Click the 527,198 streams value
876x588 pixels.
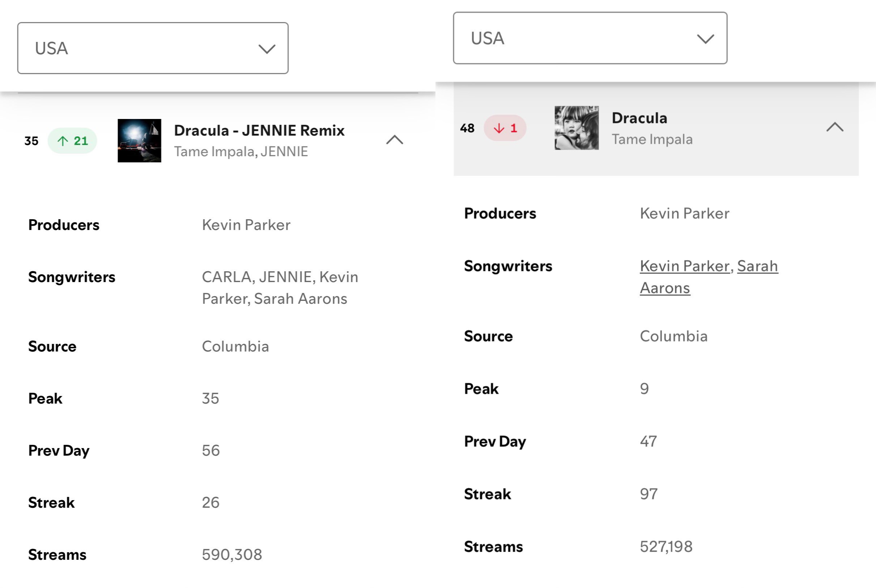[666, 546]
